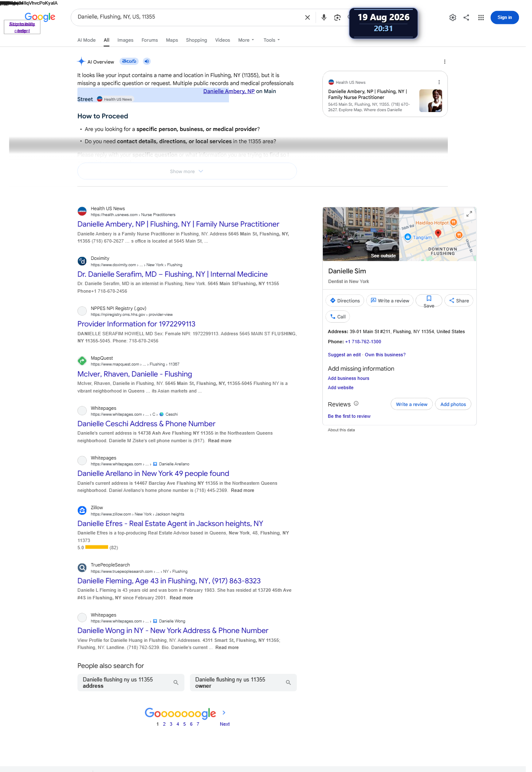Open search by image camera icon

click(x=337, y=17)
